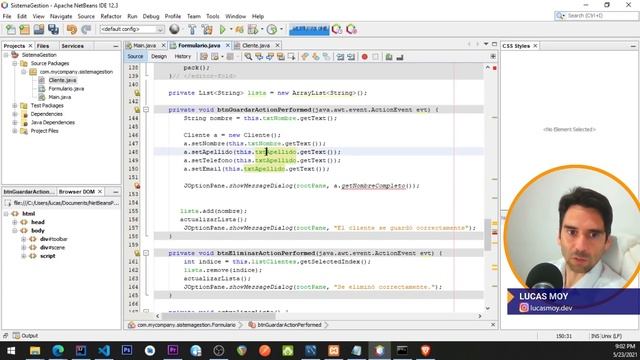The width and height of the screenshot is (640, 360).
Task: Switch to the Cliente.java editor tab
Action: point(256,45)
